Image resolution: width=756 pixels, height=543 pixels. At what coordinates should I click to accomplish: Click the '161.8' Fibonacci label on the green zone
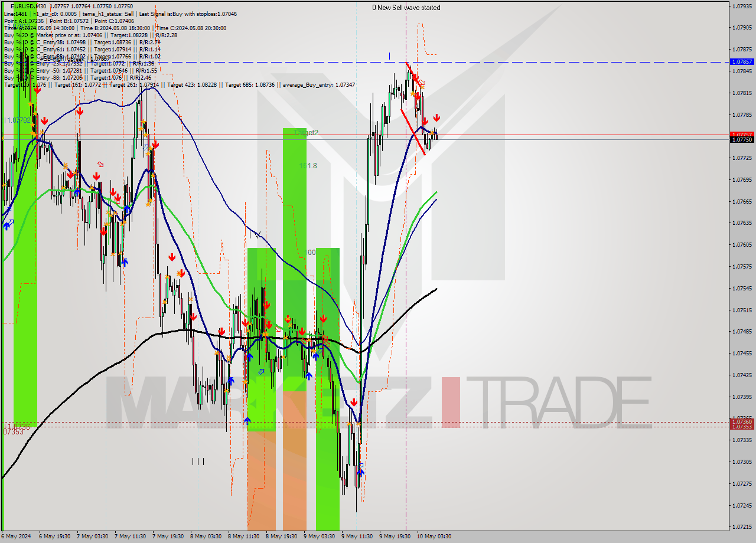pyautogui.click(x=308, y=166)
